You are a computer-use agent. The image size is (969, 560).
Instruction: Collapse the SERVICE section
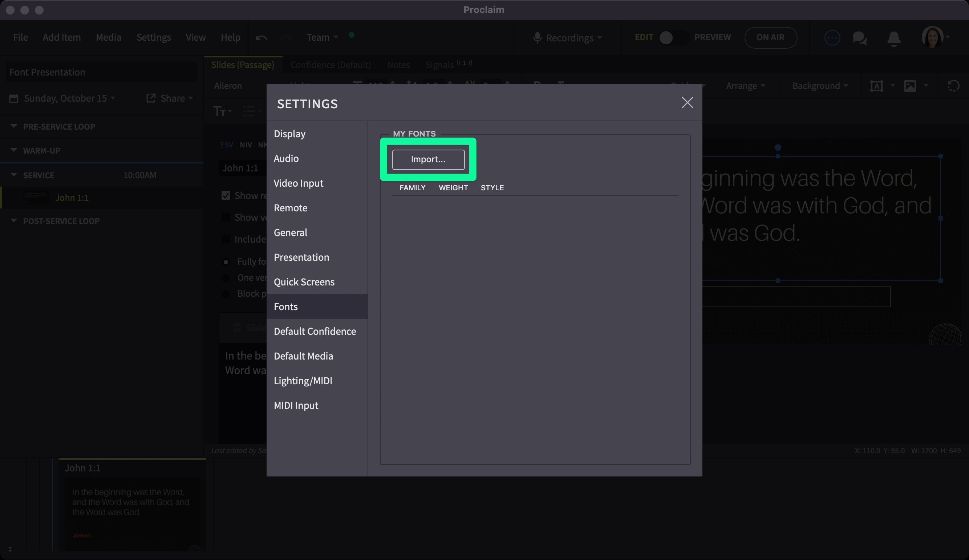(x=13, y=175)
